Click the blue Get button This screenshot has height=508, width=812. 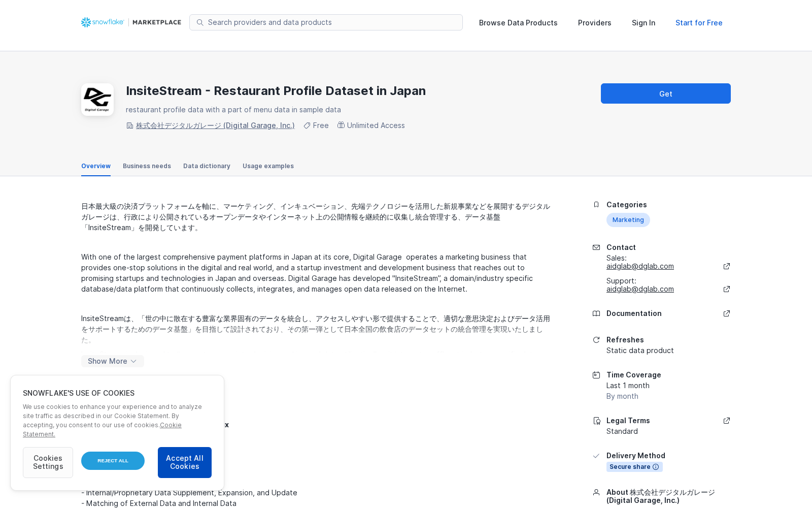coord(666,93)
